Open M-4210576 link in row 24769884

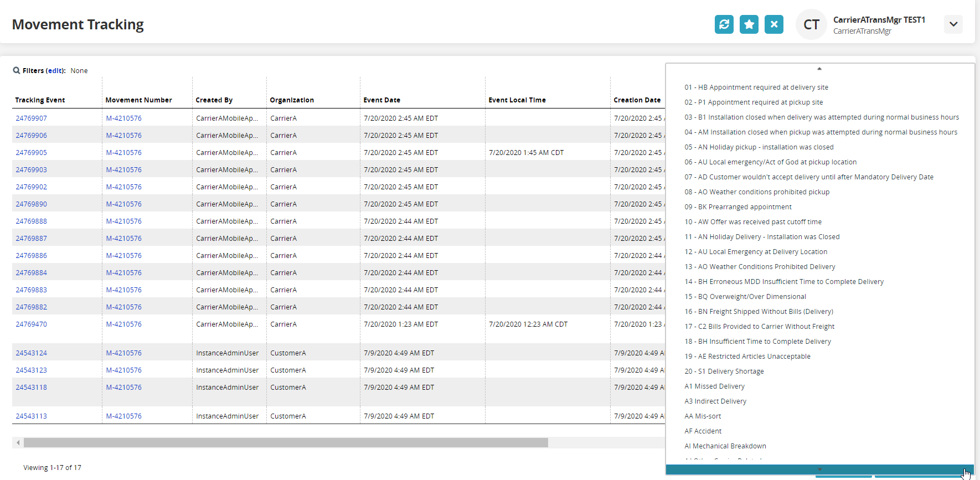(x=123, y=273)
